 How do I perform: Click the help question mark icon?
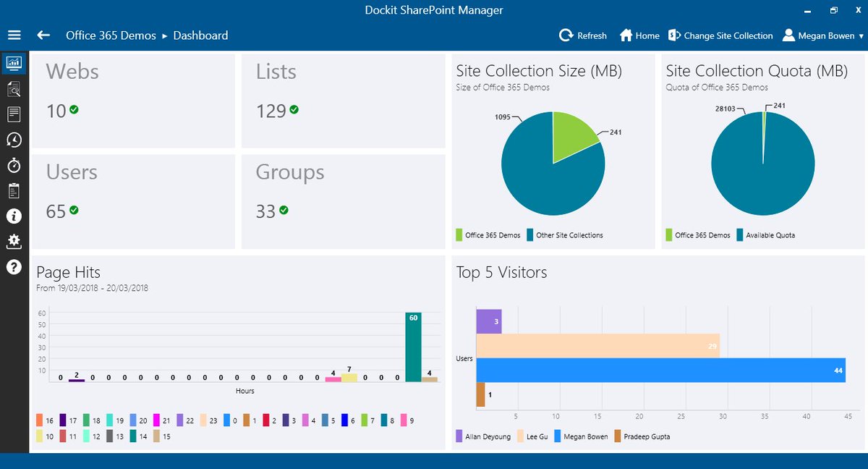[x=14, y=267]
